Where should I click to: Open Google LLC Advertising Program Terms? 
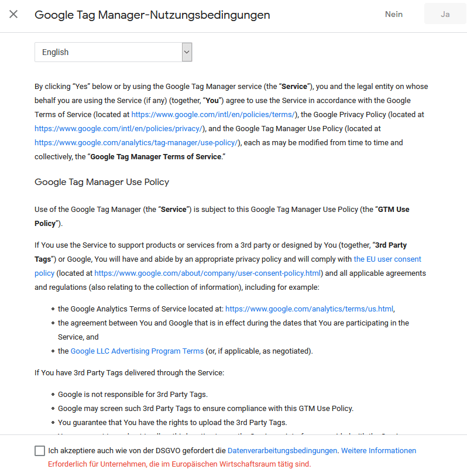(137, 351)
